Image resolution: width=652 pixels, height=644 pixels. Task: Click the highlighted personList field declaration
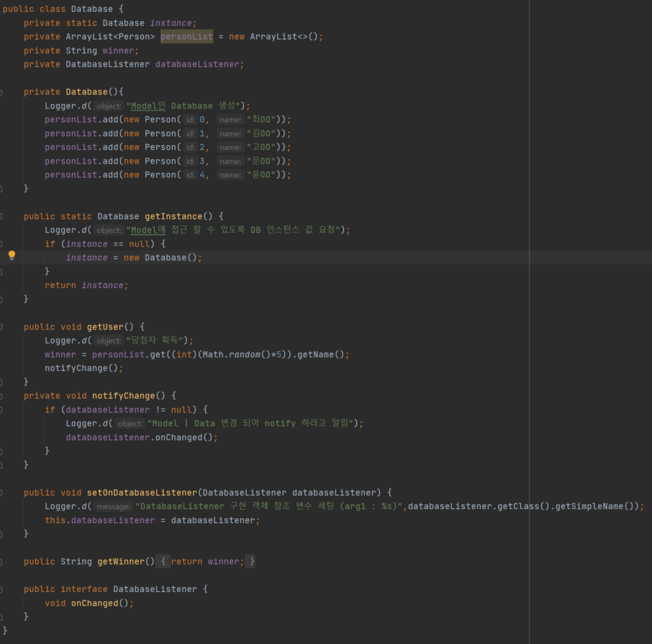(x=187, y=37)
